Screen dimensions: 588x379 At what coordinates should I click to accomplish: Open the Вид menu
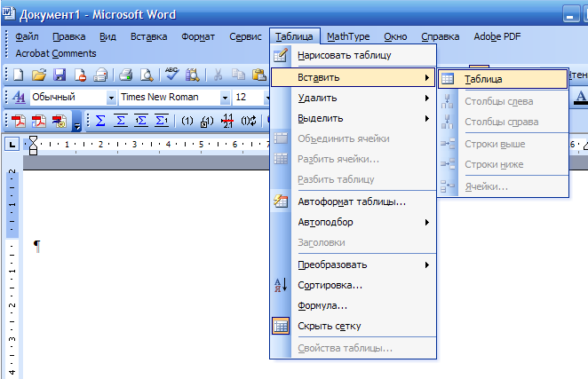click(x=107, y=36)
